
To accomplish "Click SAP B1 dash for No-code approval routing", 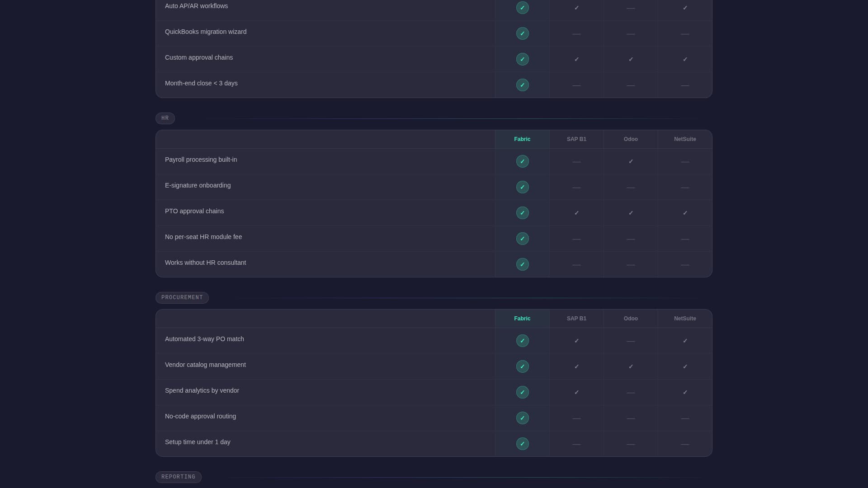I will pyautogui.click(x=576, y=418).
